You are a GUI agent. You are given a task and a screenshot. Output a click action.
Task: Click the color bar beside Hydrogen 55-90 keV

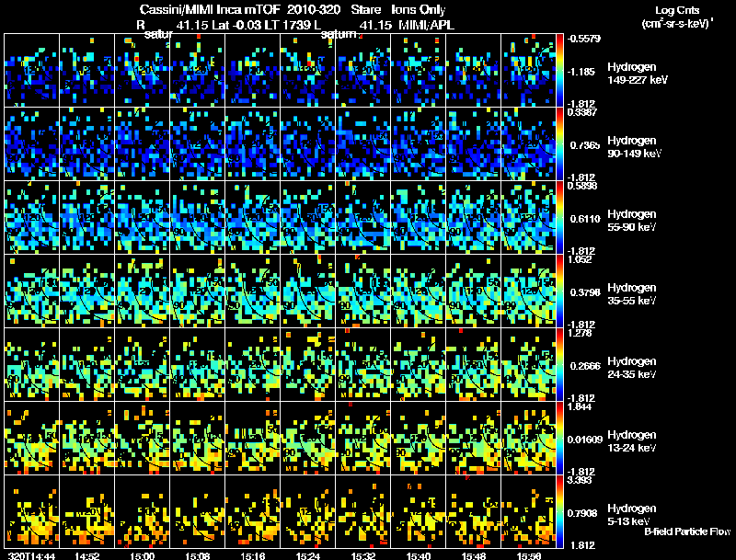559,218
